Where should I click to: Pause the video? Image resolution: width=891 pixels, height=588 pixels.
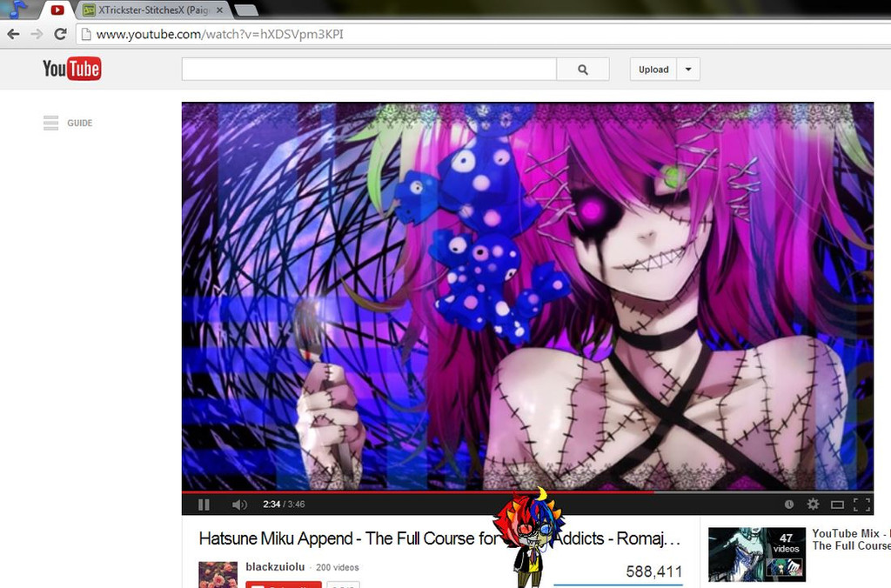(204, 504)
